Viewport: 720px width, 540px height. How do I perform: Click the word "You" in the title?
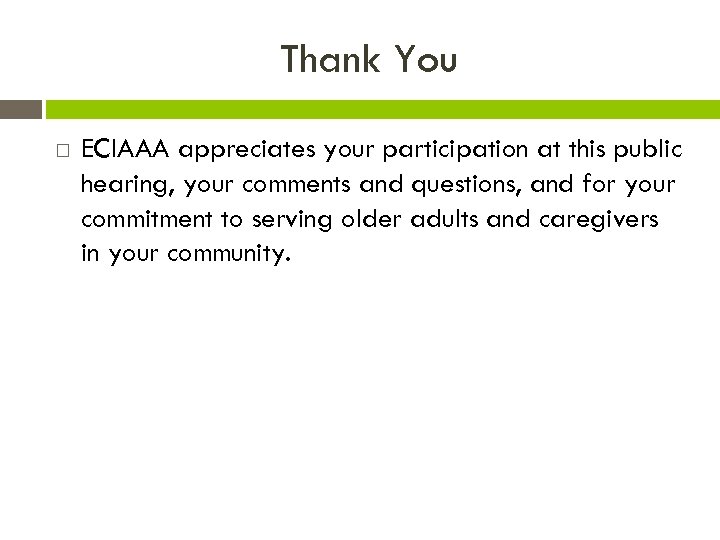coord(426,60)
